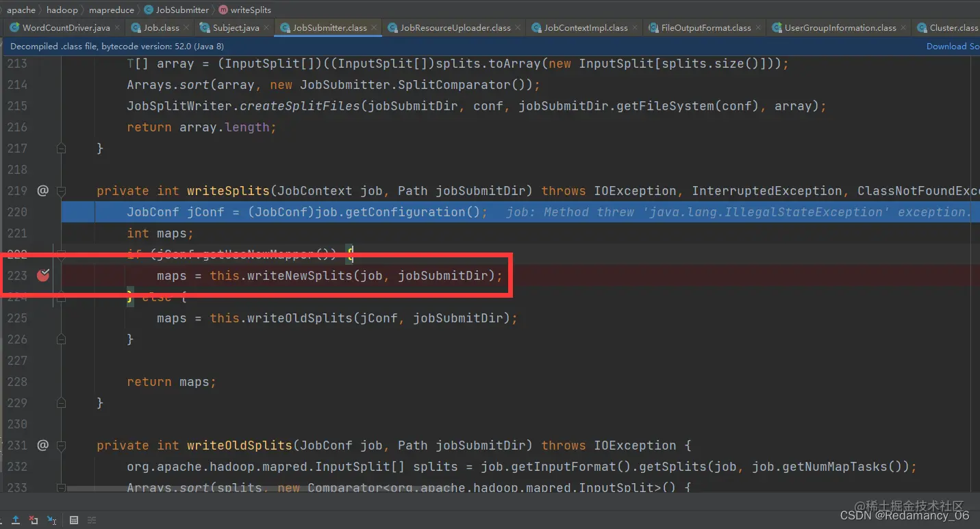Image resolution: width=980 pixels, height=529 pixels.
Task: Click 'writeOldSplits' method name on line 231
Action: coord(240,446)
